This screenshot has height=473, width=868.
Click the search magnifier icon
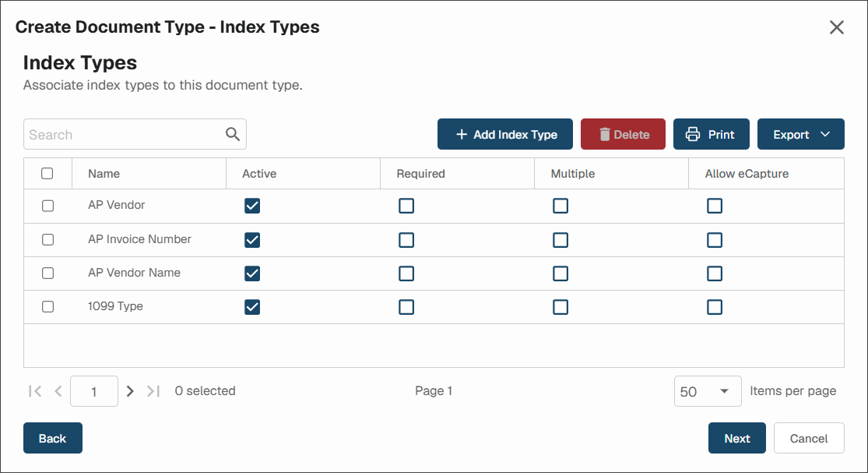click(x=233, y=134)
